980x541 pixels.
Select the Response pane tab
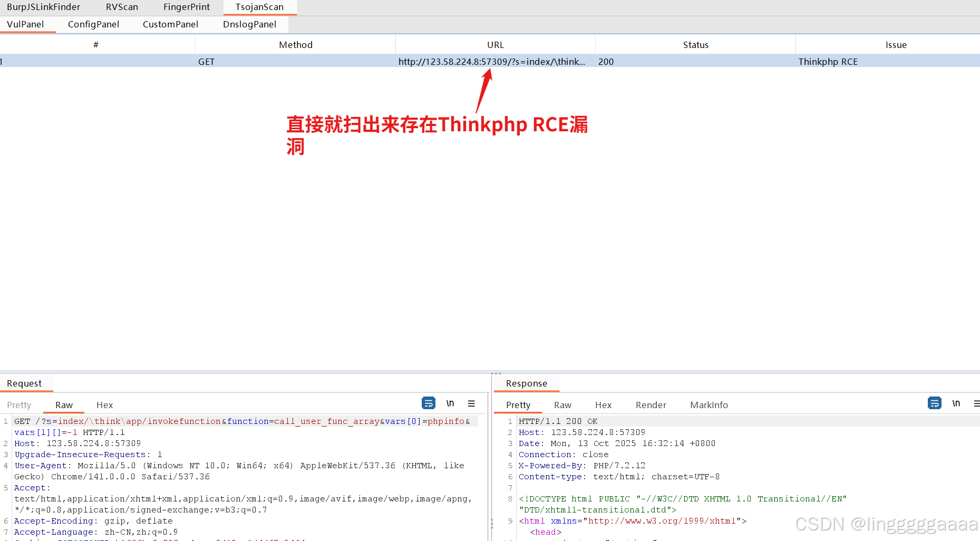point(526,383)
